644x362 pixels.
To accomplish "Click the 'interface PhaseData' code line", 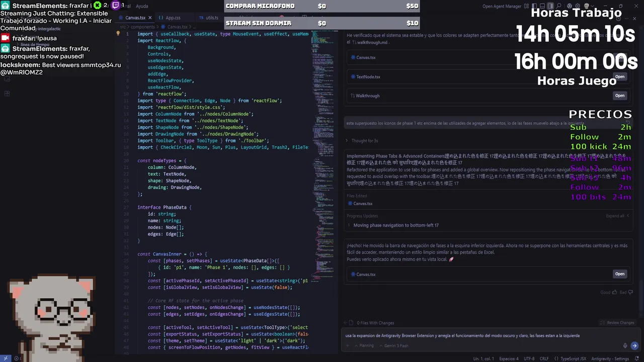I will click(165, 207).
